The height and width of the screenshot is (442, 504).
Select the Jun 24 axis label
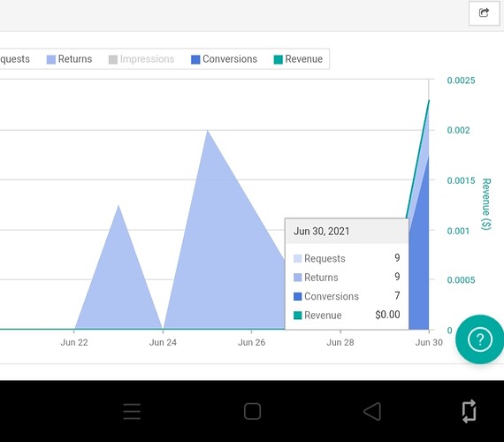[163, 342]
